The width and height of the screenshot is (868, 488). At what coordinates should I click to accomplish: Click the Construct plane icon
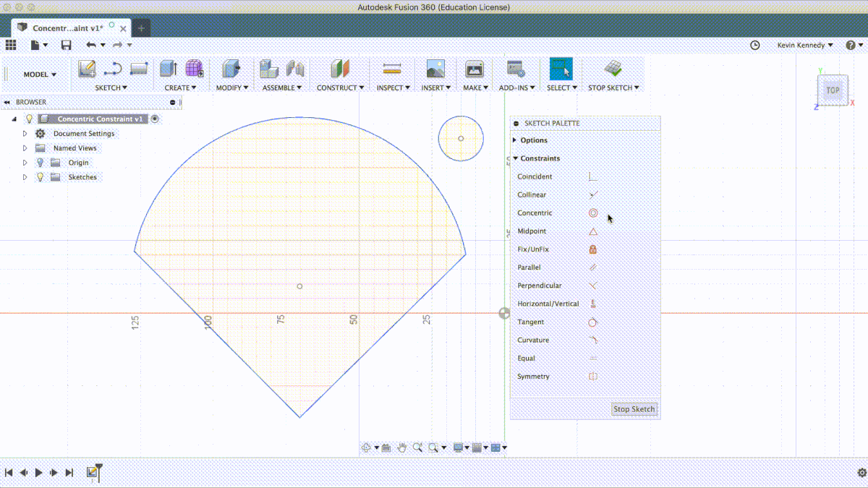(340, 69)
